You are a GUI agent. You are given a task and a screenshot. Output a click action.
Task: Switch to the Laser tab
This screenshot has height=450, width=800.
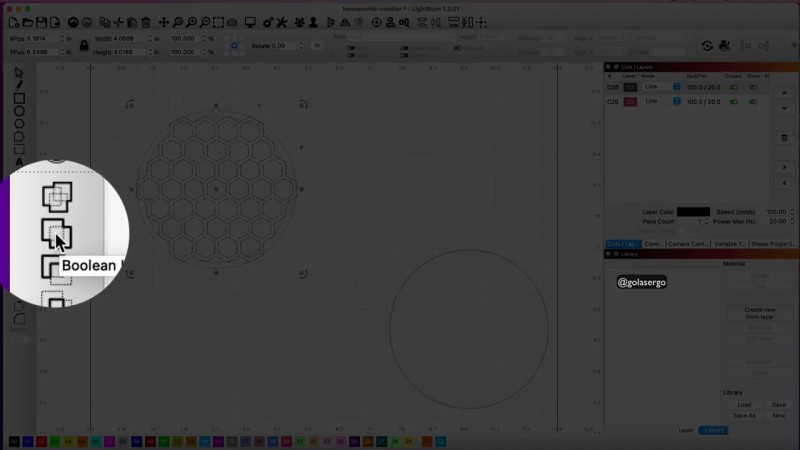(x=686, y=430)
